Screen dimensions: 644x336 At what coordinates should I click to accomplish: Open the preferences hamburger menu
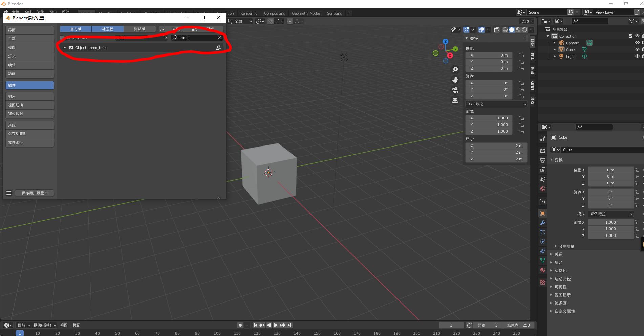tap(9, 193)
